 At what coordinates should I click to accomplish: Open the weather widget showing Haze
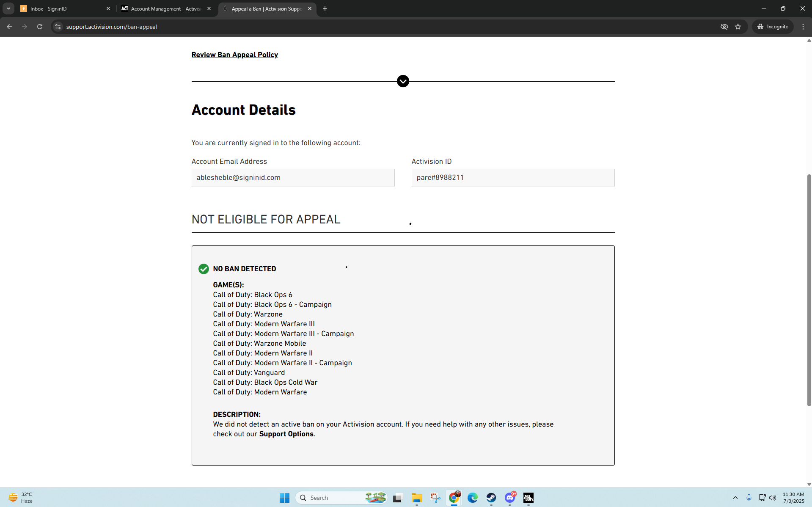tap(21, 498)
